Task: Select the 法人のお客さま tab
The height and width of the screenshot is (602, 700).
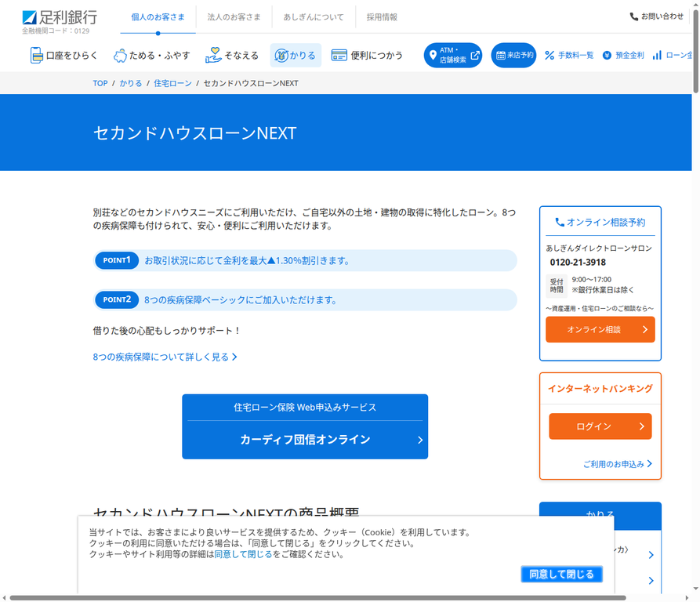Action: pos(234,17)
